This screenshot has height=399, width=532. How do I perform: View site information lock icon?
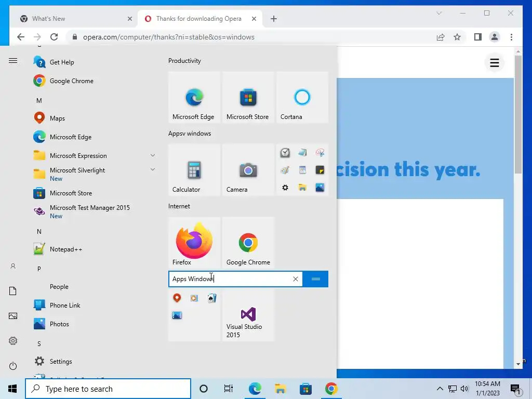coord(75,37)
